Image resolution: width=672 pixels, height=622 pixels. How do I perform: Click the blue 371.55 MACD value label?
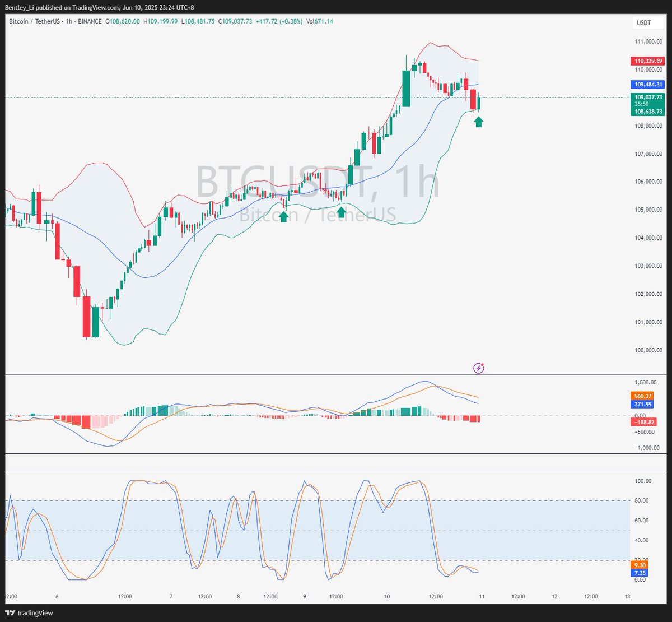coord(642,404)
